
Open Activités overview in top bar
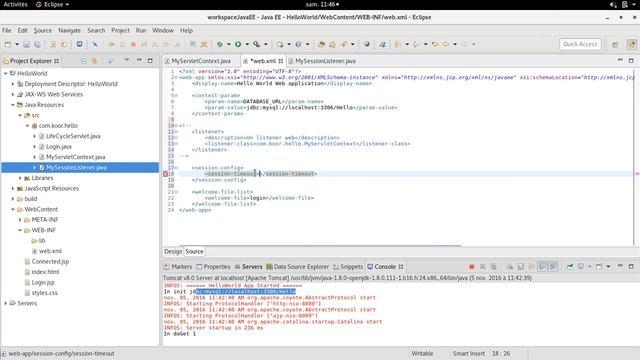point(16,4)
